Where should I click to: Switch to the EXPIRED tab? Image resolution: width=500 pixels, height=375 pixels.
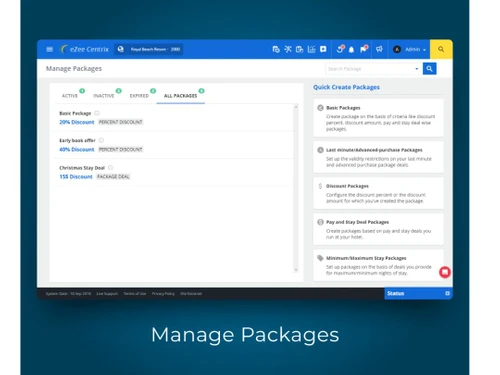pos(139,96)
